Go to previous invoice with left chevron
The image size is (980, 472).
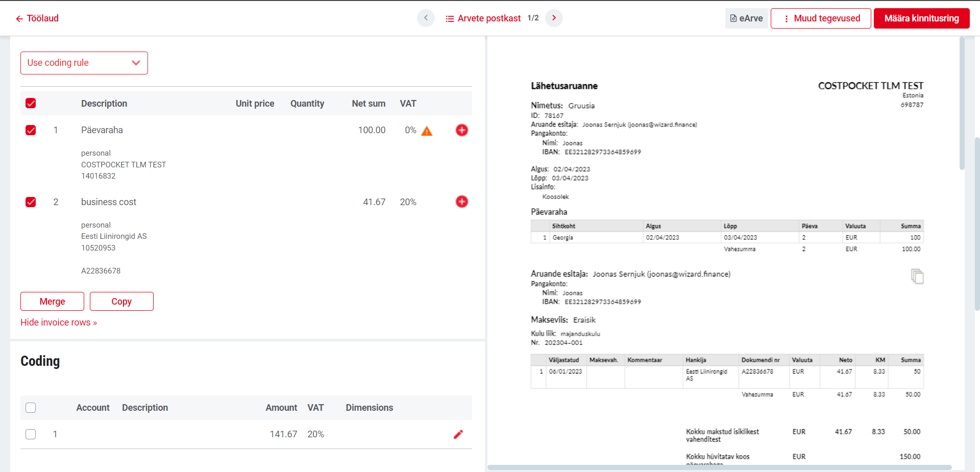coord(426,18)
